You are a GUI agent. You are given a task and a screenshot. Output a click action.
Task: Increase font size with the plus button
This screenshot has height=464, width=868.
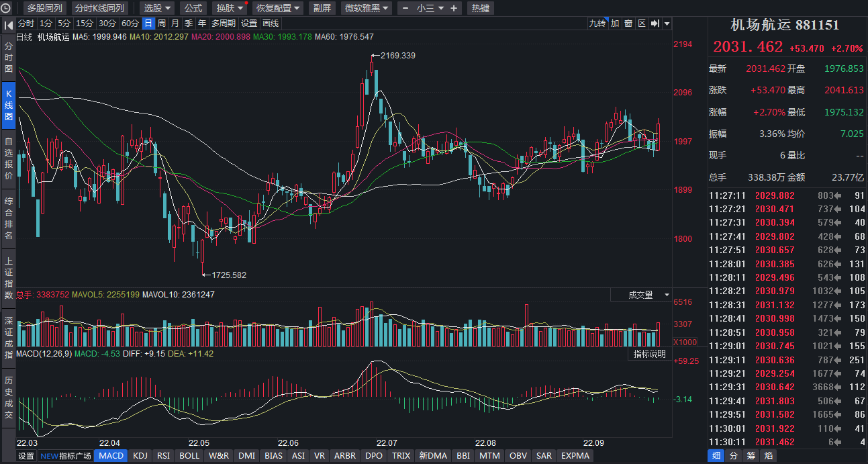coord(454,8)
